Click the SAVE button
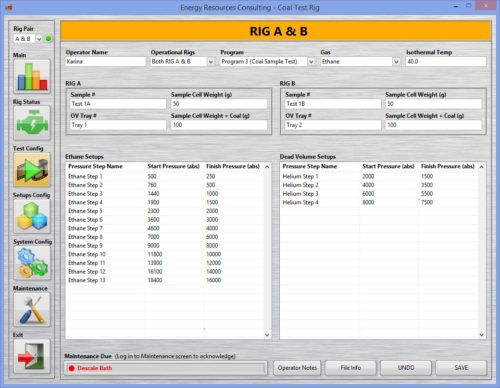 [x=461, y=368]
